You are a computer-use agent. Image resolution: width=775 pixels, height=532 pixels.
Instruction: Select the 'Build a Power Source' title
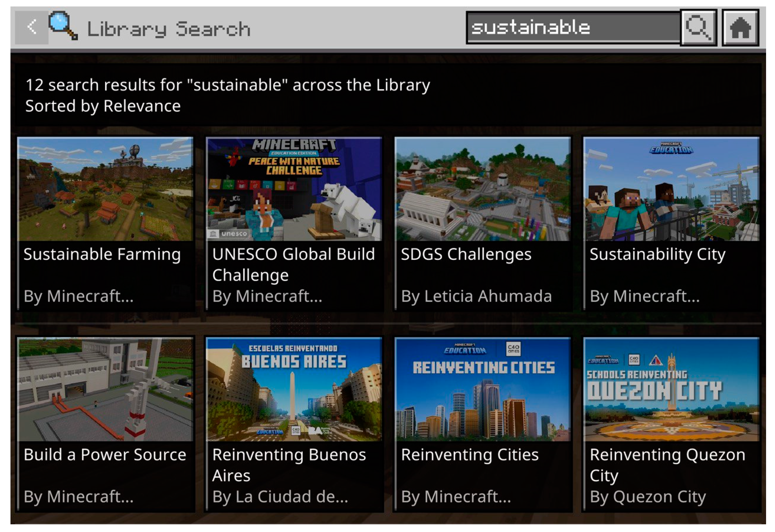pos(105,455)
